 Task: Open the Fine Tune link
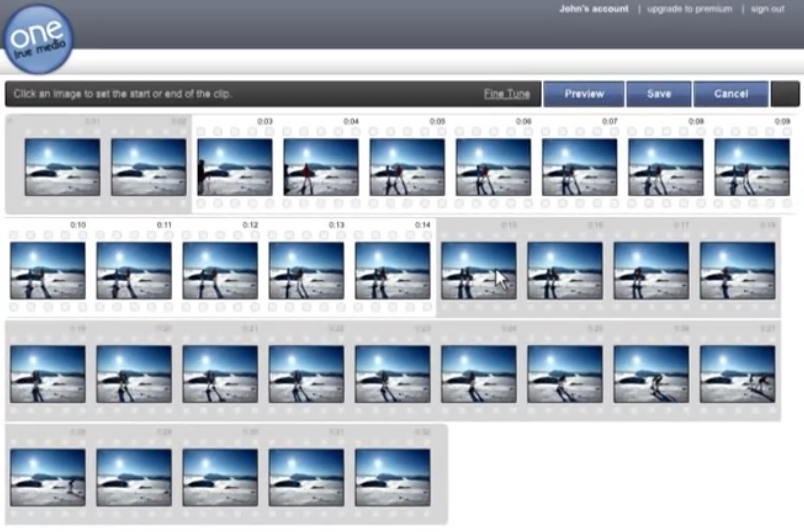[x=507, y=94]
